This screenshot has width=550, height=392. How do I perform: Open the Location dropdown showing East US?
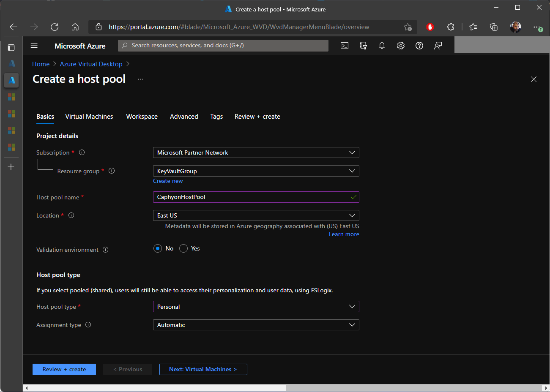click(x=256, y=215)
